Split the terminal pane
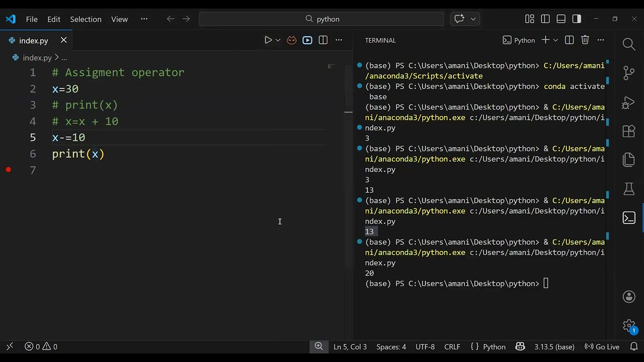The image size is (644, 362). pyautogui.click(x=570, y=40)
